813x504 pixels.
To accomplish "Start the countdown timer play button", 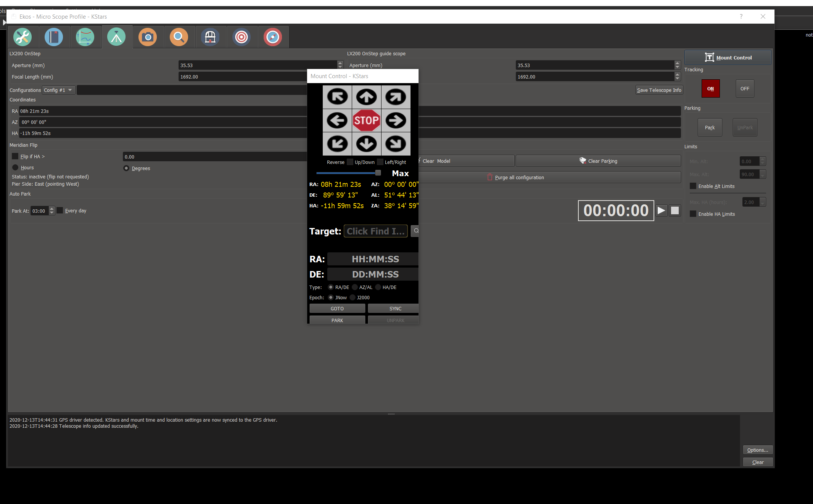I will 661,210.
